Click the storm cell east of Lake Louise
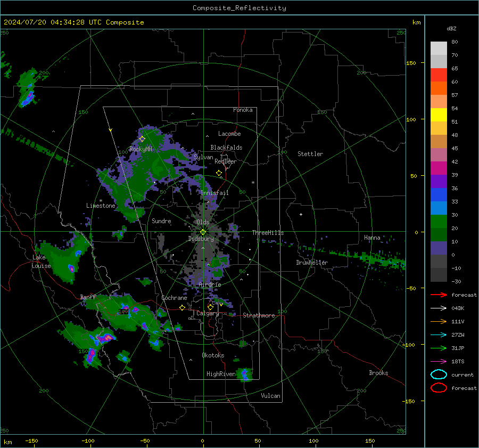 pyautogui.click(x=71, y=268)
